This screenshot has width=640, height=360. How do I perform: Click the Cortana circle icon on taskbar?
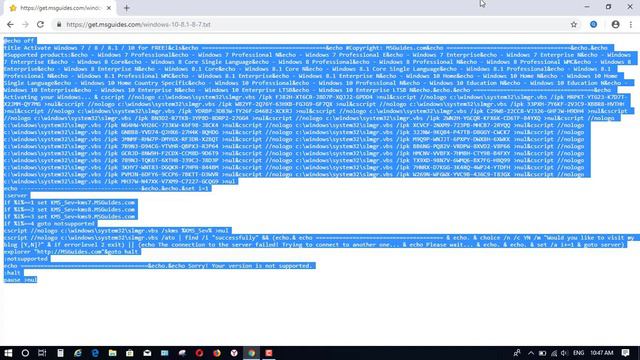25,353
